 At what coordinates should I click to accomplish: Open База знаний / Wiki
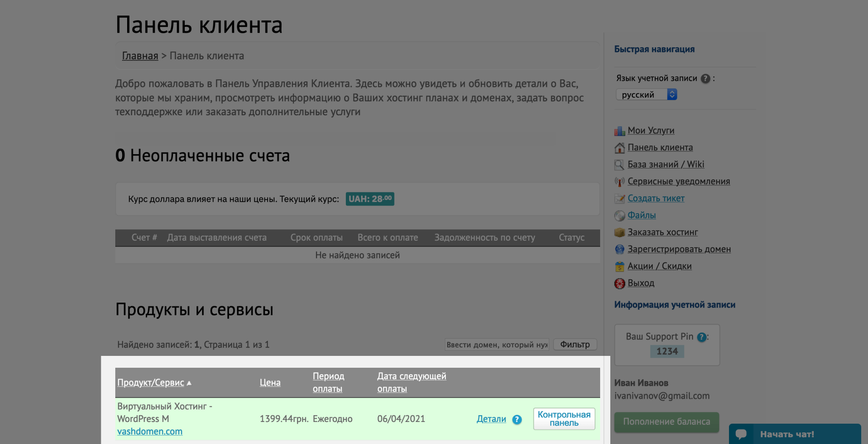pos(665,164)
